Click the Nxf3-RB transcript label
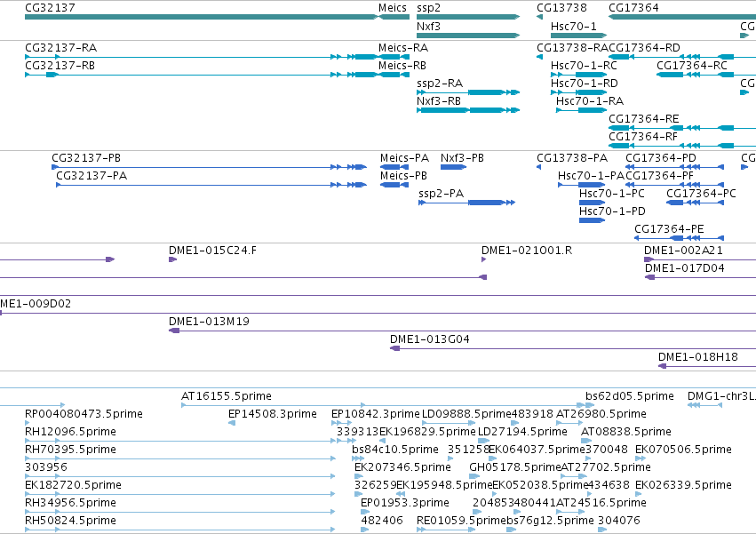 pyautogui.click(x=439, y=100)
